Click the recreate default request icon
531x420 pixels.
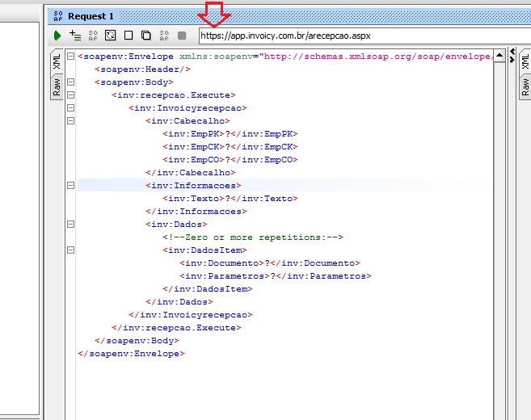[111, 36]
